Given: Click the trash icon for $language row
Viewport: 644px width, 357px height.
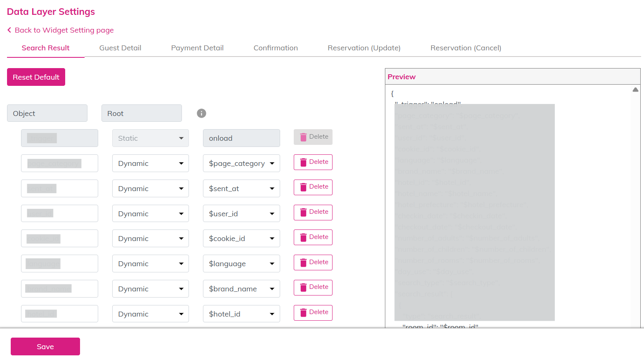Looking at the screenshot, I should [303, 262].
